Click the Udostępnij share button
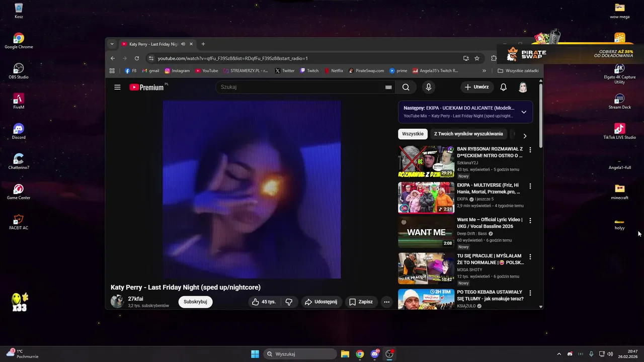 click(x=321, y=302)
